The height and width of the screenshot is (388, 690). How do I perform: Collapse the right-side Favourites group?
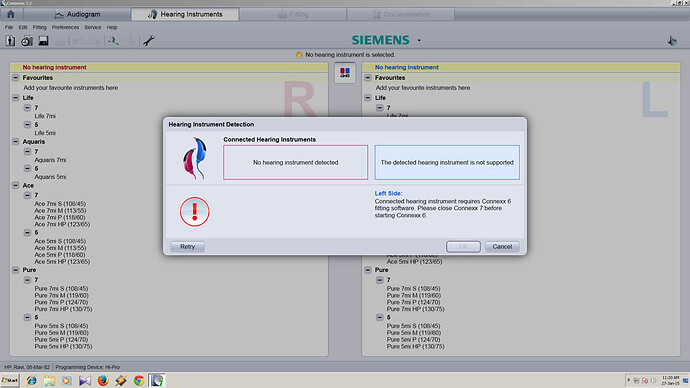(x=368, y=77)
